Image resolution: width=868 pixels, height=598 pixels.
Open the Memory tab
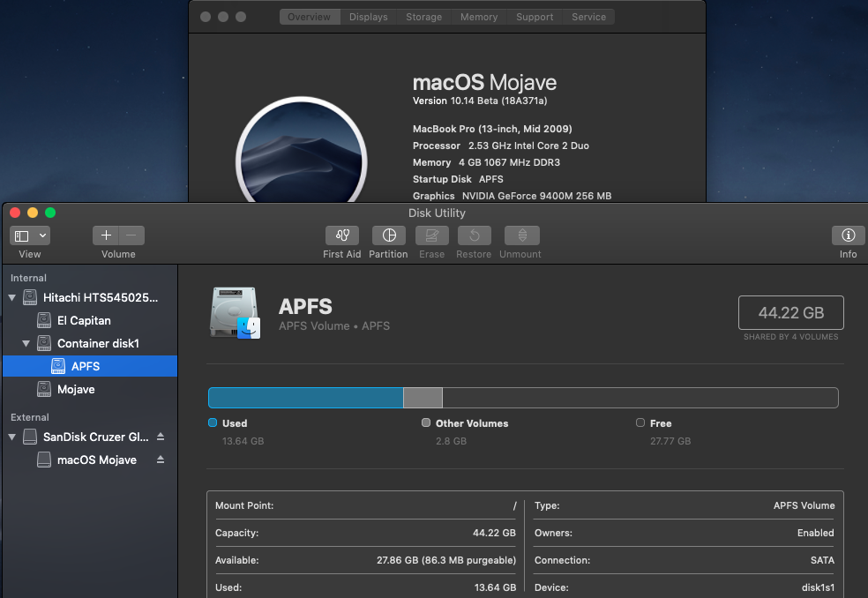coord(478,17)
